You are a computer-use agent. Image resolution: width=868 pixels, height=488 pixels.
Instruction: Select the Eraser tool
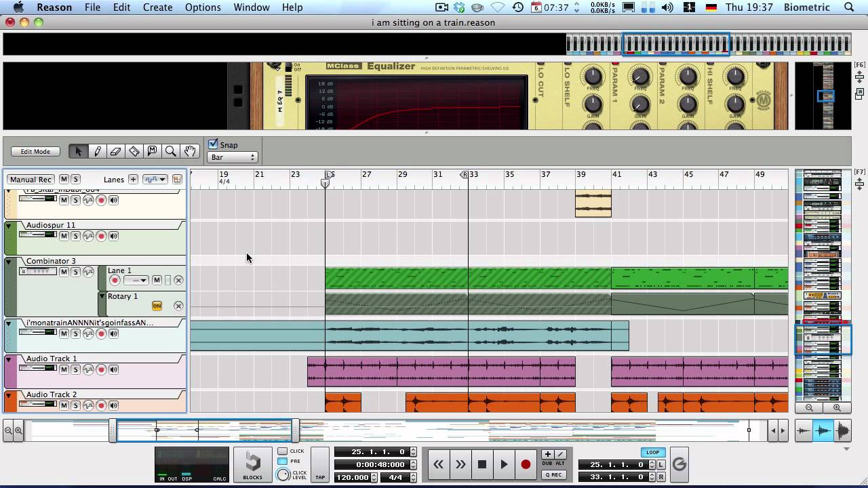coord(115,151)
